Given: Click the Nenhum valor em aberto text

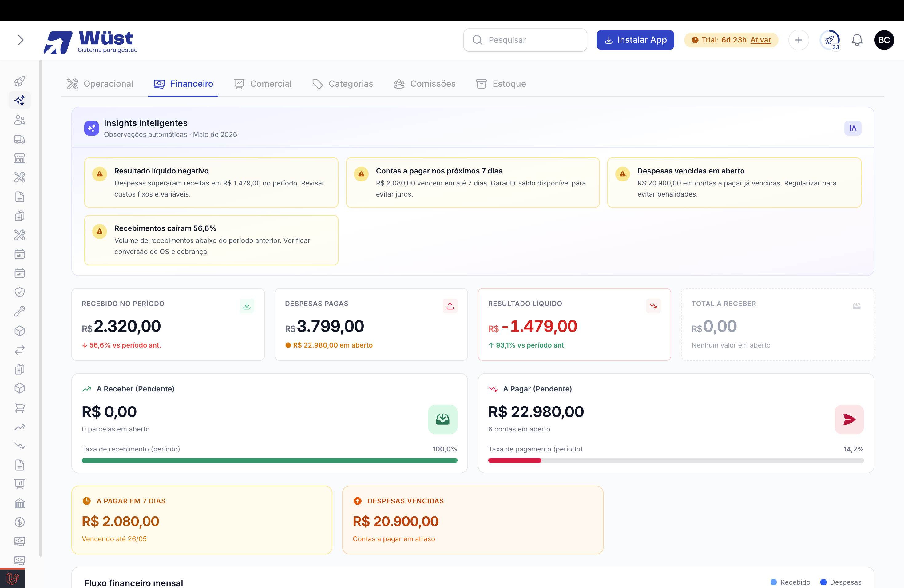Looking at the screenshot, I should coord(731,345).
